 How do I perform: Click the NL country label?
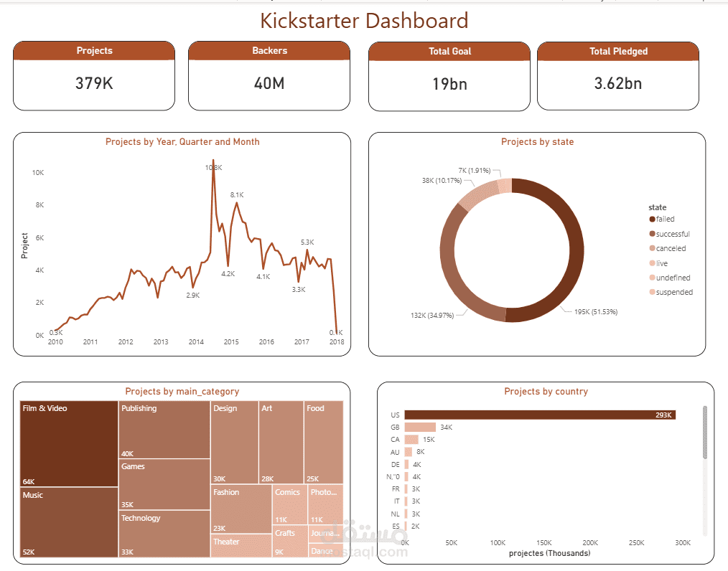click(x=395, y=514)
